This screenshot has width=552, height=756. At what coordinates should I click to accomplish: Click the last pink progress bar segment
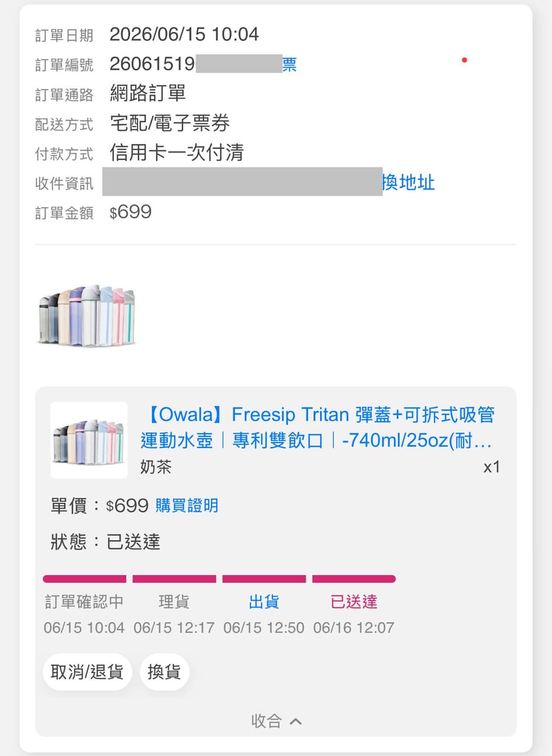pyautogui.click(x=354, y=579)
